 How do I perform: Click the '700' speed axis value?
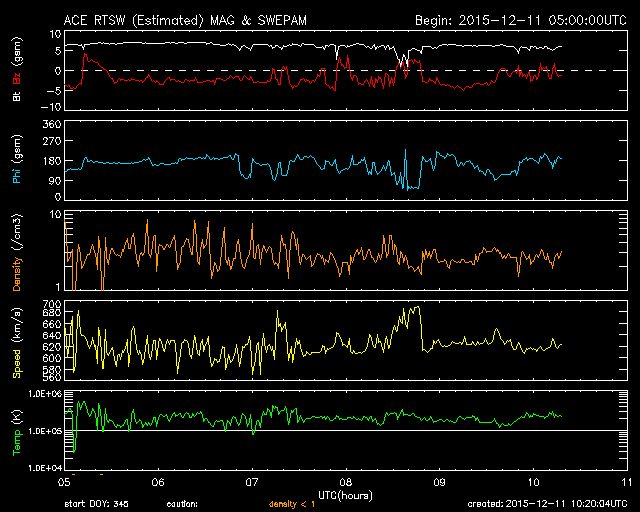click(x=52, y=304)
